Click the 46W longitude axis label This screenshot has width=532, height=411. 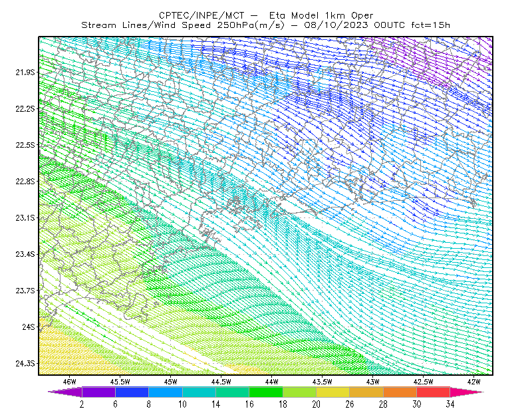pyautogui.click(x=70, y=382)
